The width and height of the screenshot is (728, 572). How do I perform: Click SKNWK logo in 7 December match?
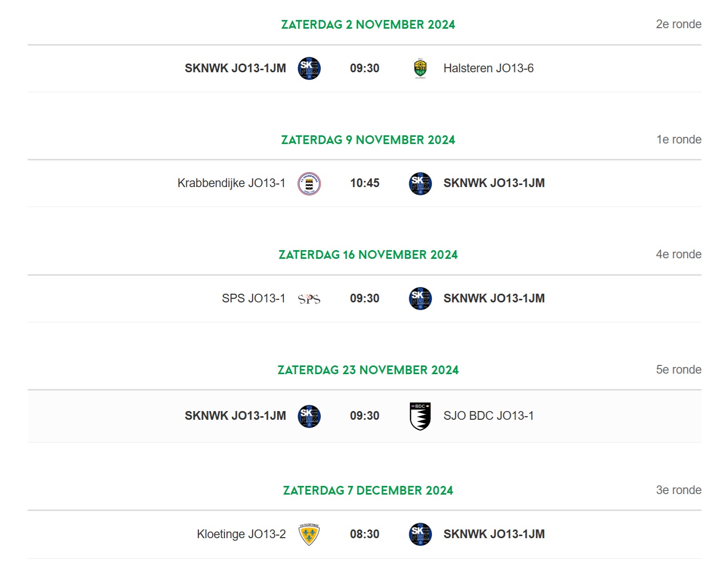[x=420, y=534]
